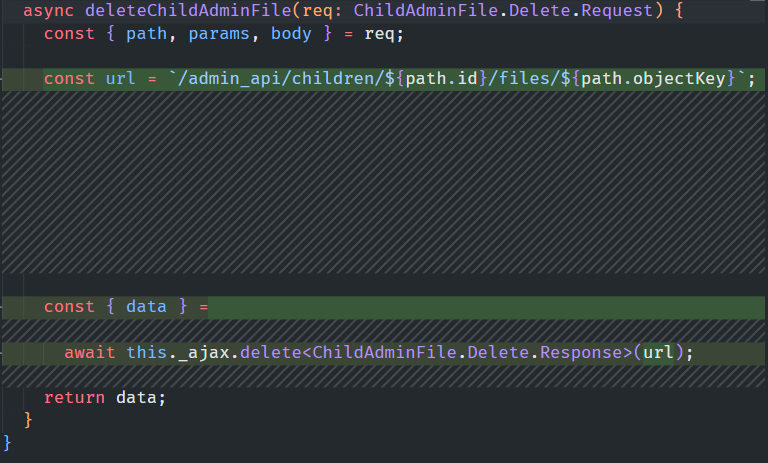Click the type ChildAdminFile.Delete.Request
This screenshot has width=768, height=463.
click(503, 11)
